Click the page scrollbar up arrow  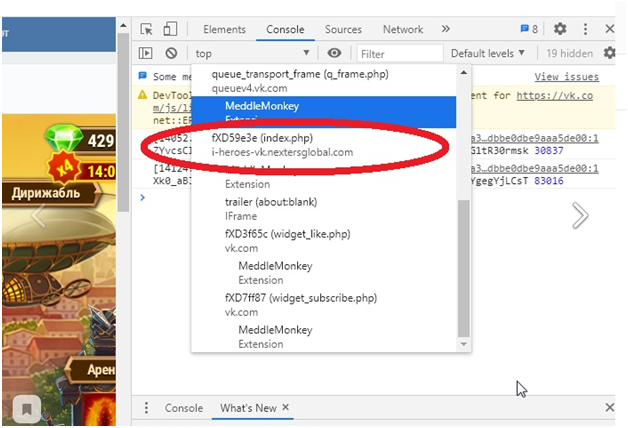coord(123,26)
